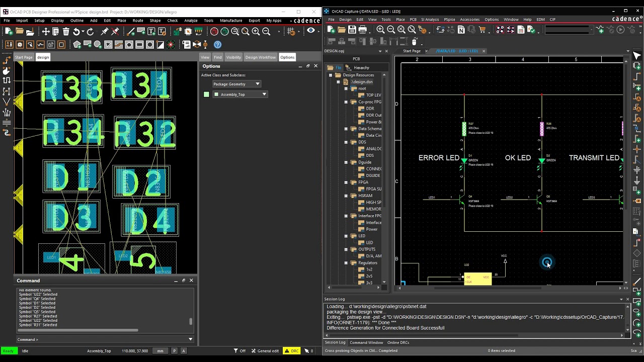The height and width of the screenshot is (362, 644).
Task: Click the design rules check icon in Capture
Action: (531, 30)
